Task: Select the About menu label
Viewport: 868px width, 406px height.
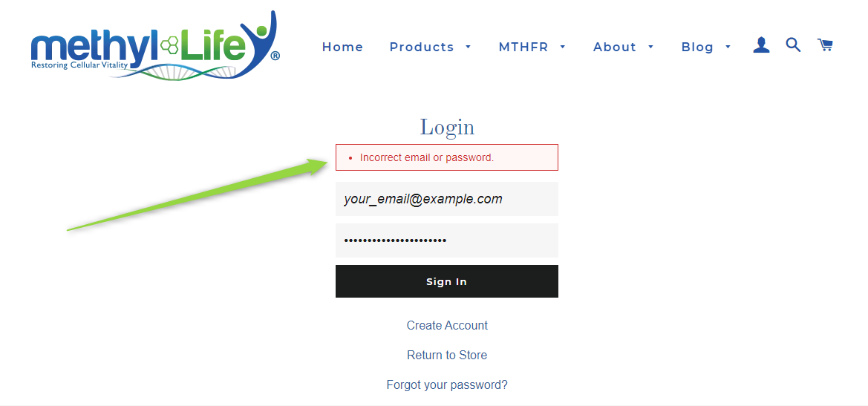Action: click(615, 47)
